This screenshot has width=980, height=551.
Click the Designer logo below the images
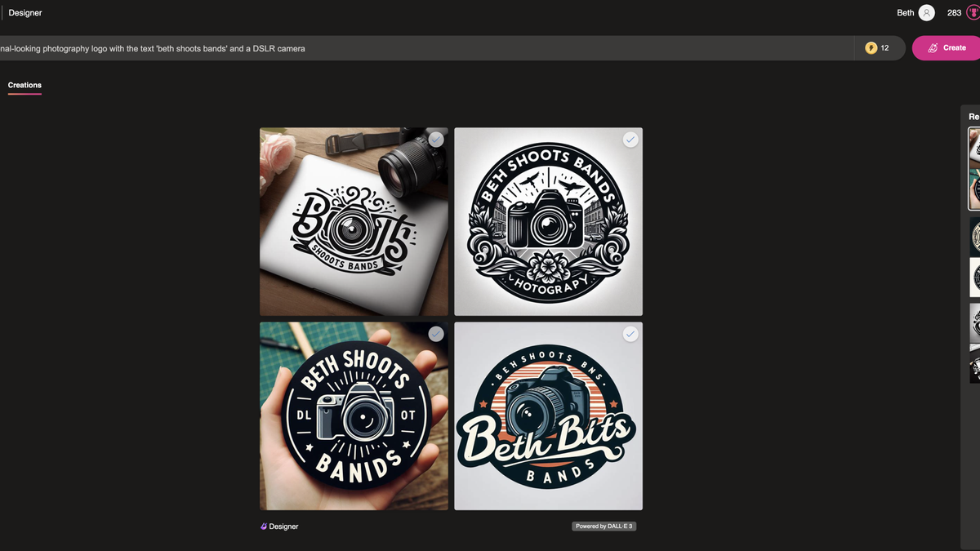[279, 527]
